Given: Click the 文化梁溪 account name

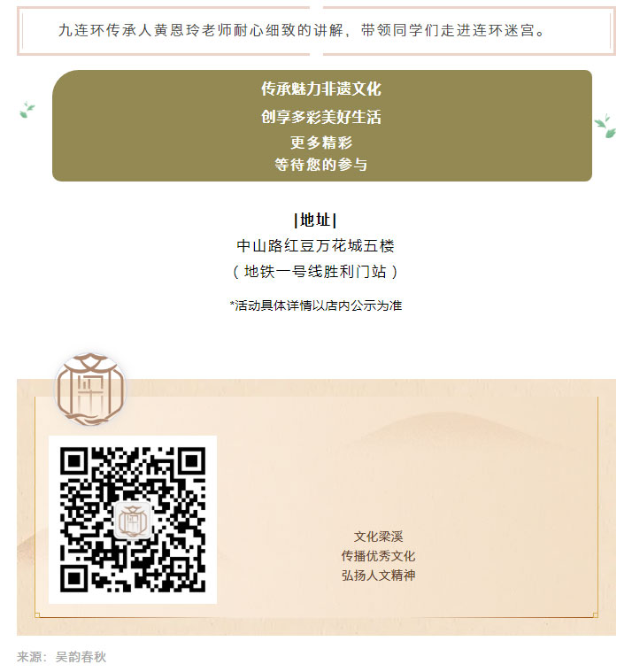Looking at the screenshot, I should coord(378,537).
